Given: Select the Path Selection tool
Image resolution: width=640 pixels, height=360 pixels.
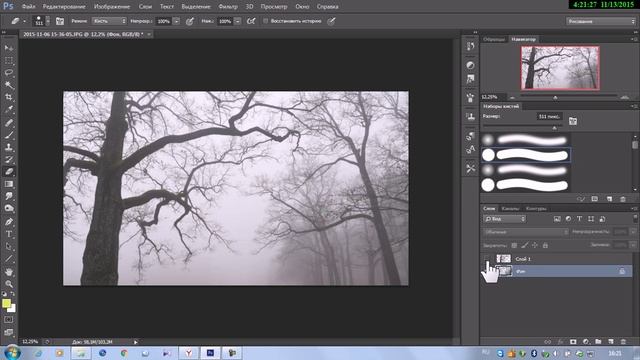Looking at the screenshot, I should (9, 247).
